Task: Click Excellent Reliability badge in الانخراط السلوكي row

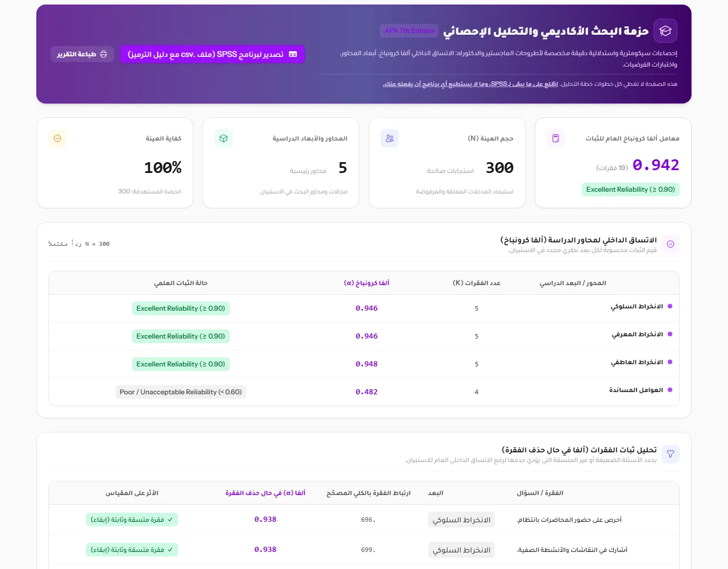Action: [181, 308]
